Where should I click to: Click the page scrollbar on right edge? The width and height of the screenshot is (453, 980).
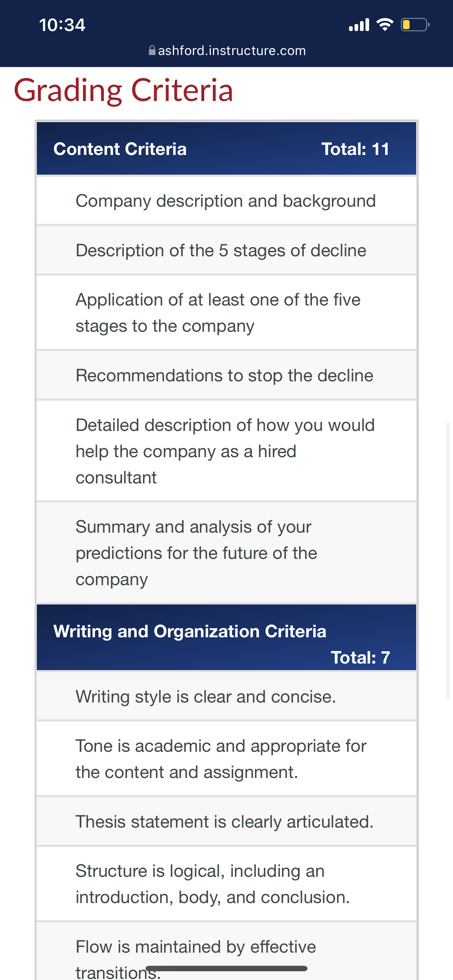coord(448,560)
